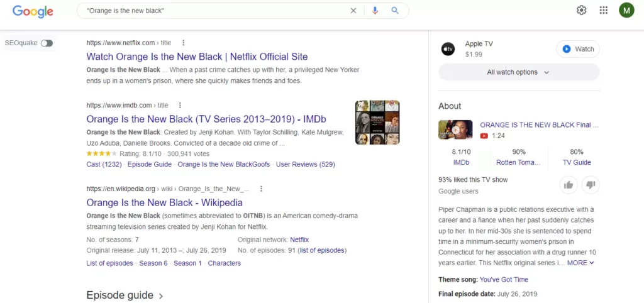Click the Watch button for Apple TV

tap(578, 49)
